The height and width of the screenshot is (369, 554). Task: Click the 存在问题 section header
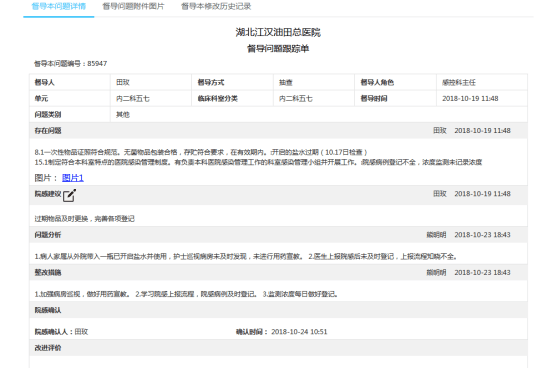[x=278, y=131]
